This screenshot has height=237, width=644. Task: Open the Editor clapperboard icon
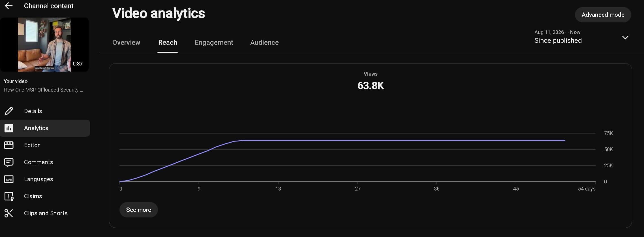pos(9,145)
